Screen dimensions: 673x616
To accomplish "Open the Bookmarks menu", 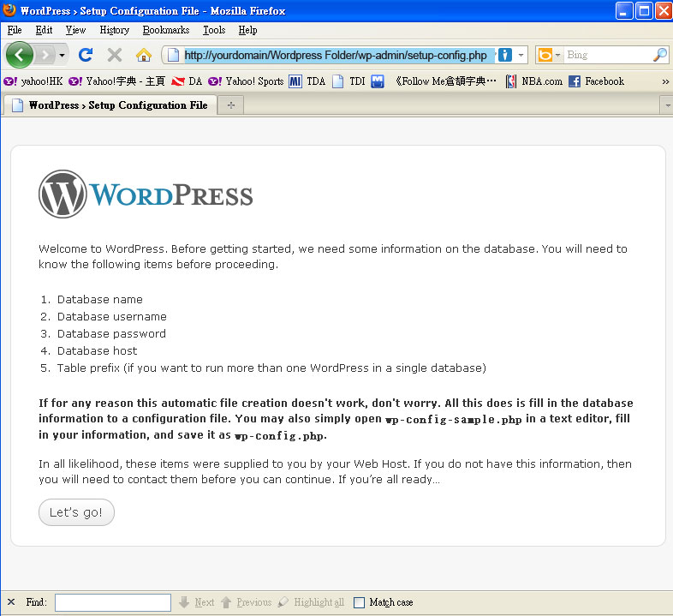I will [x=165, y=30].
